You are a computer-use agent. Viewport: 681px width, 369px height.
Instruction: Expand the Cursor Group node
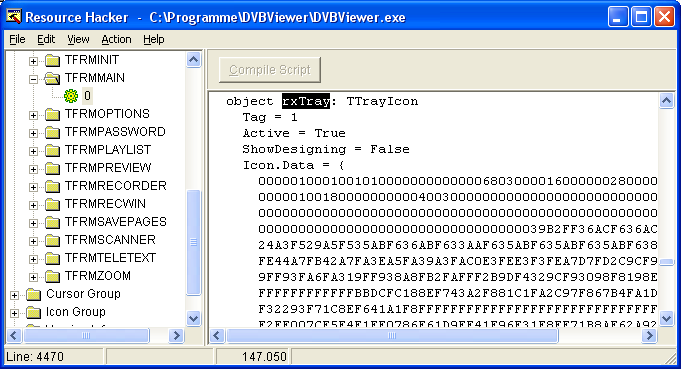(14, 295)
